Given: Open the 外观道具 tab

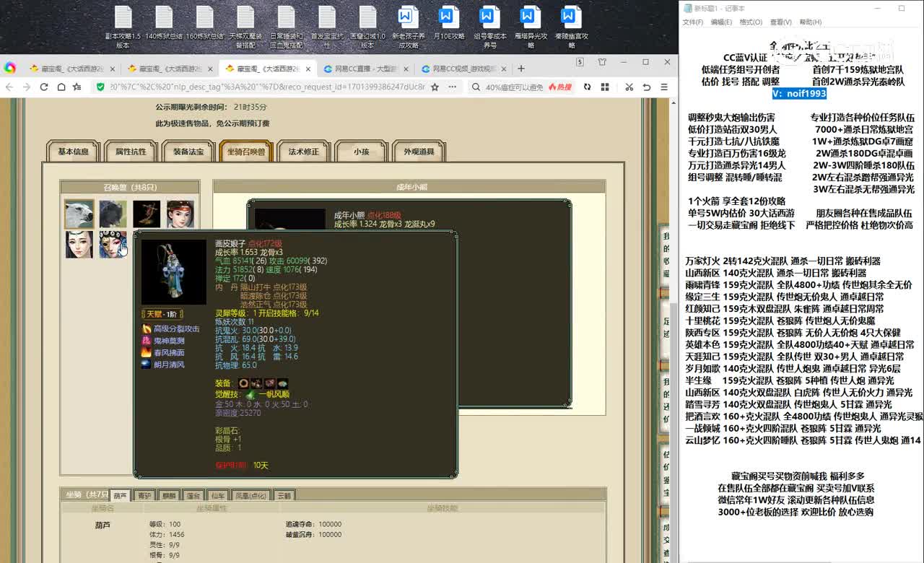Looking at the screenshot, I should coord(419,152).
